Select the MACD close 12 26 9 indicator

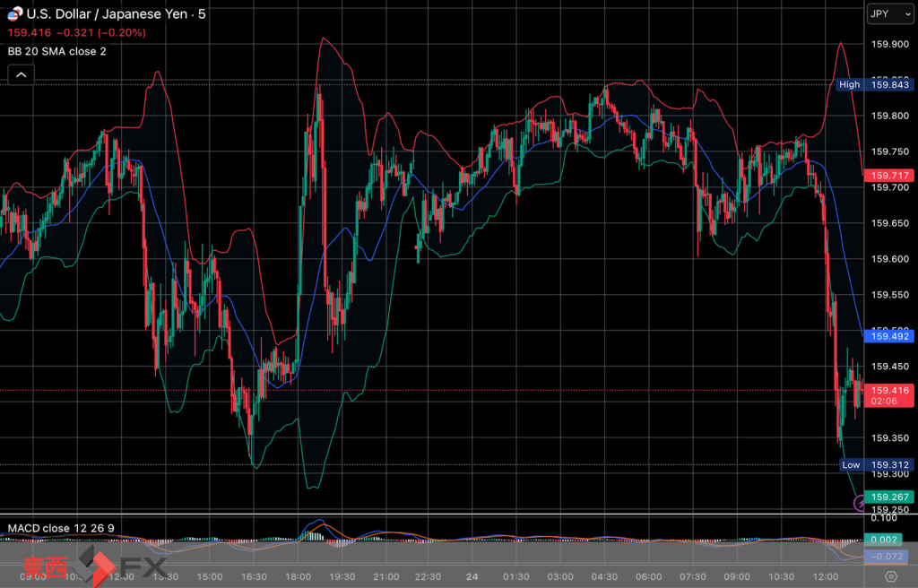click(61, 527)
